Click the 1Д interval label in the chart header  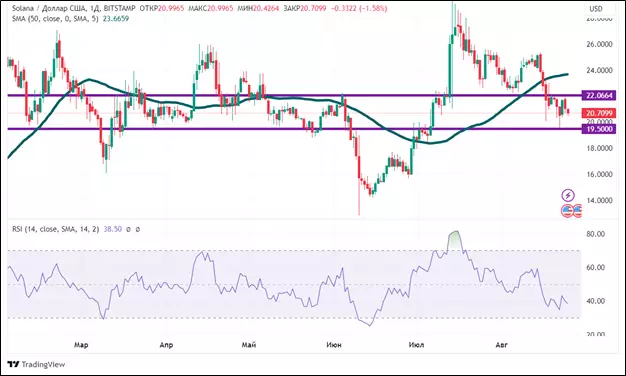[93, 8]
